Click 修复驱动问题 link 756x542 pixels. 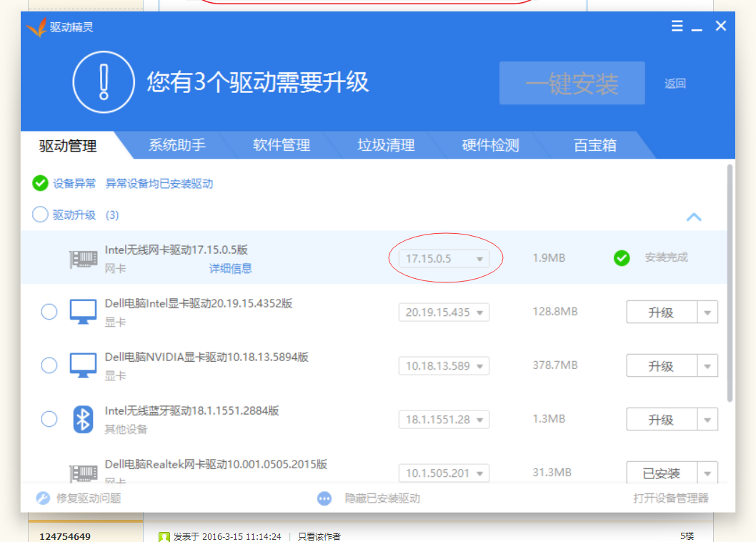89,498
